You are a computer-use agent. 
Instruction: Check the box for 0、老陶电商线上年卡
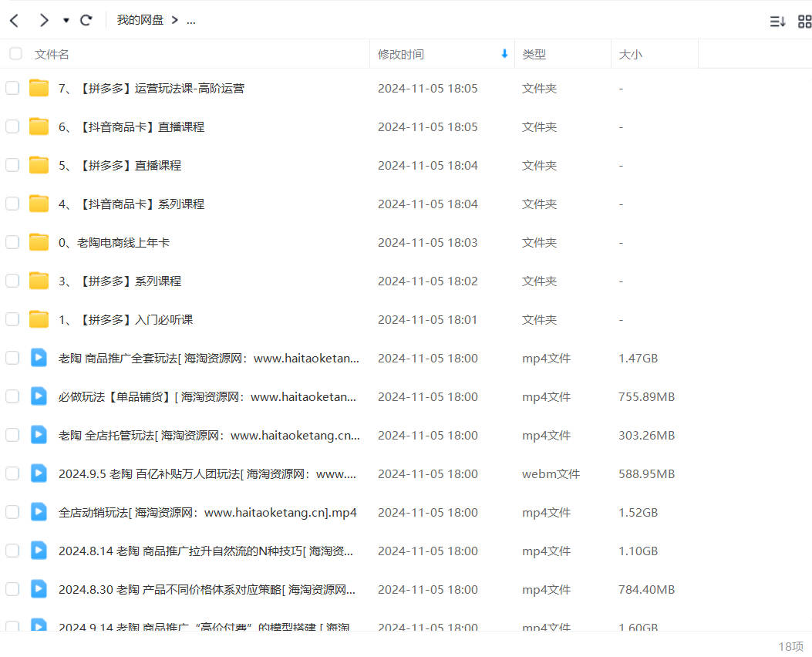[x=12, y=242]
